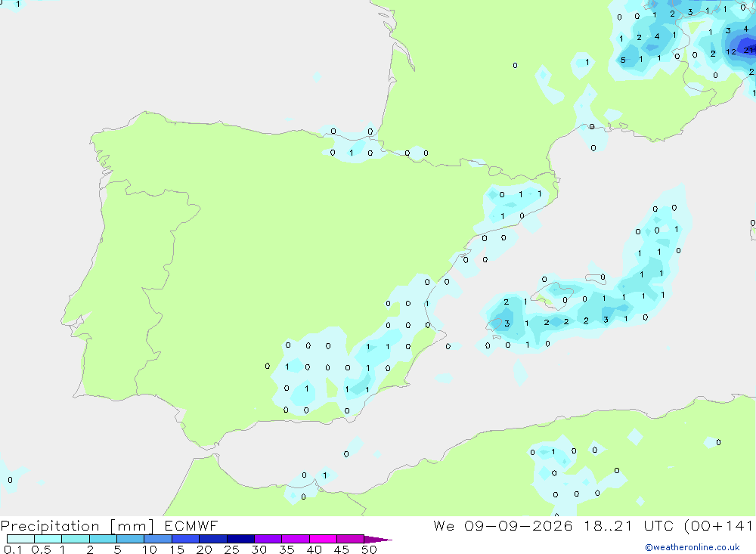
Task: Click the legend scale label 20
Action: (x=204, y=549)
